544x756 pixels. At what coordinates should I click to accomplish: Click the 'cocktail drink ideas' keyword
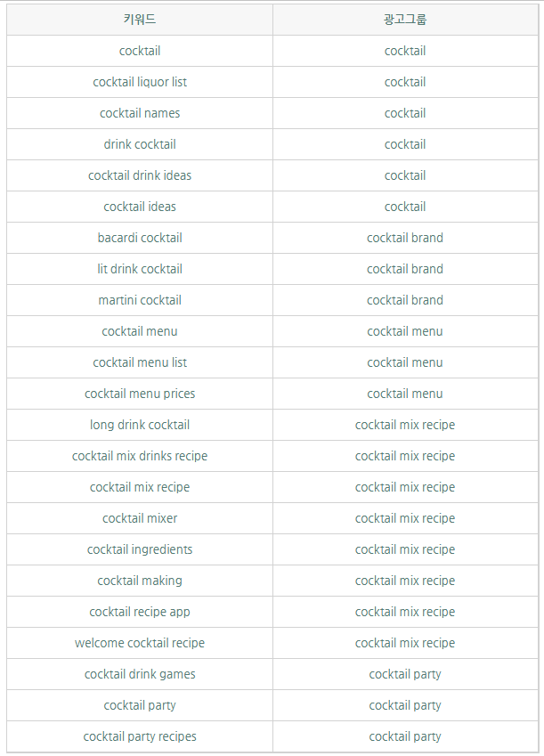[x=140, y=175]
